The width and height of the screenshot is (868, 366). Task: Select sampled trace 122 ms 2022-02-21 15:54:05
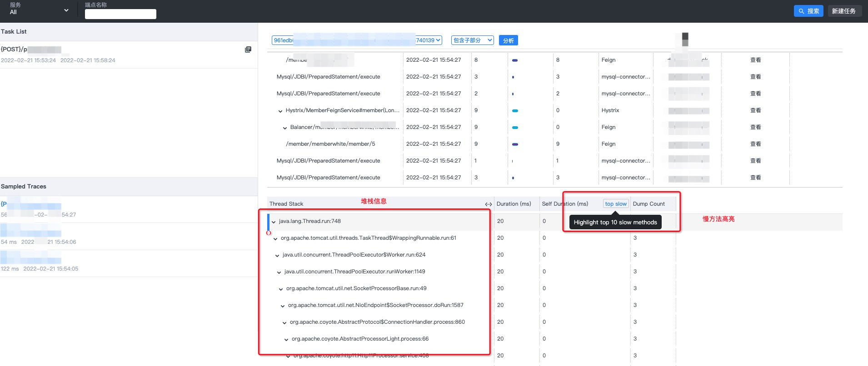[x=129, y=263]
